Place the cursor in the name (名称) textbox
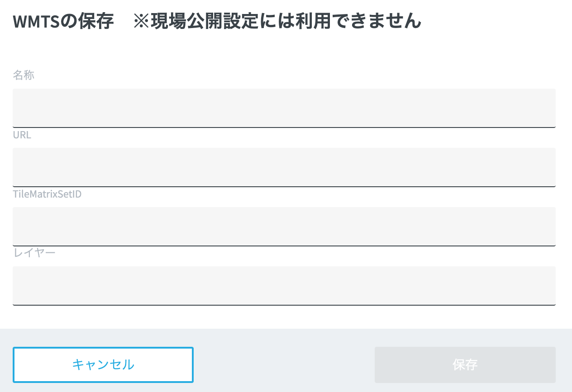The width and height of the screenshot is (572, 392). coord(284,108)
